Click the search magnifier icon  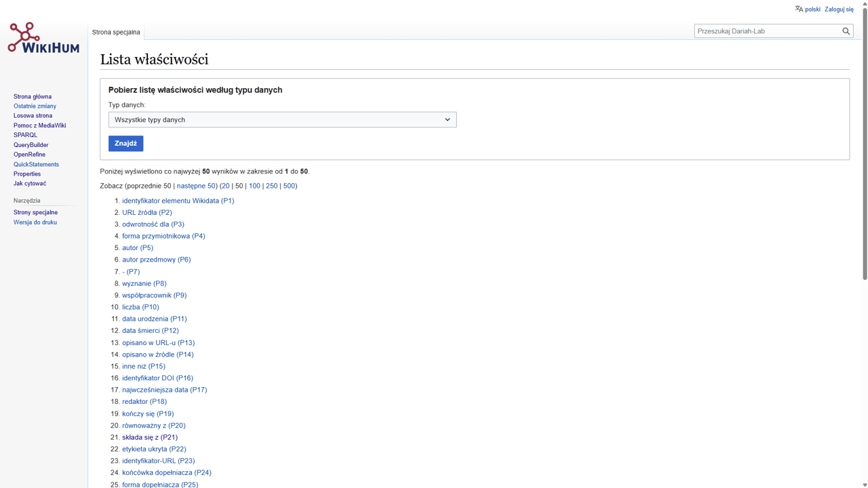[846, 31]
